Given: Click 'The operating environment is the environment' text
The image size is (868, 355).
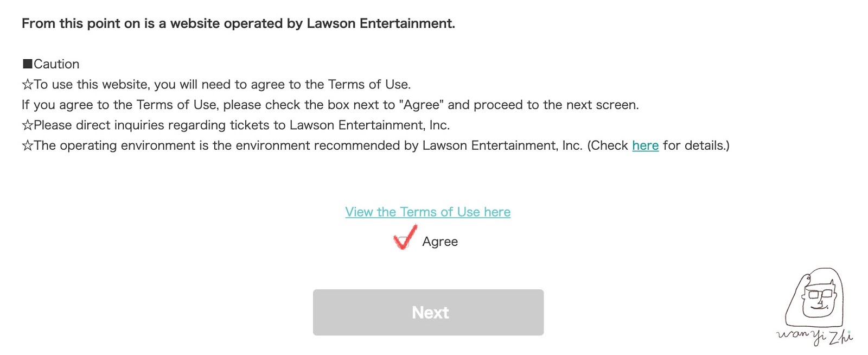Looking at the screenshot, I should click(x=308, y=145).
